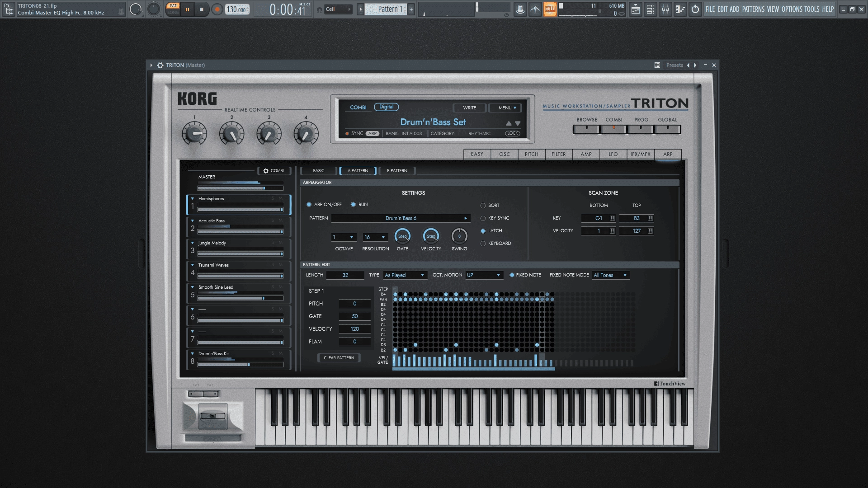Select the Jungle Melody timbre
Screen dimensions: 868x488
[x=239, y=249]
